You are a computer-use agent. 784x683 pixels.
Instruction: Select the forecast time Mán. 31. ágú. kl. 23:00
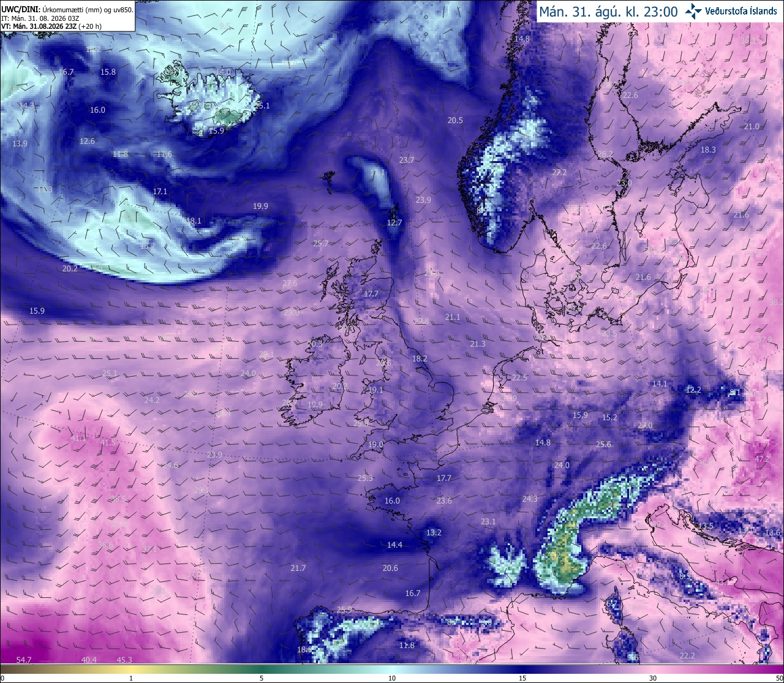pyautogui.click(x=608, y=11)
